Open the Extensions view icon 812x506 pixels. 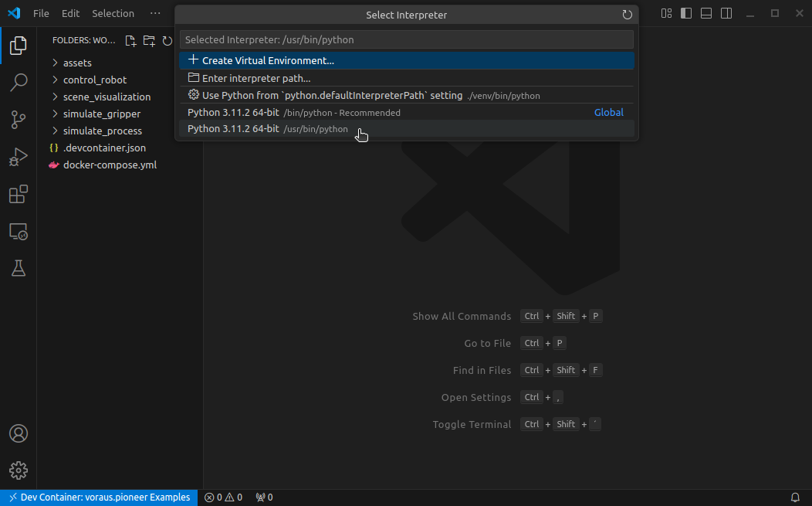(x=18, y=195)
